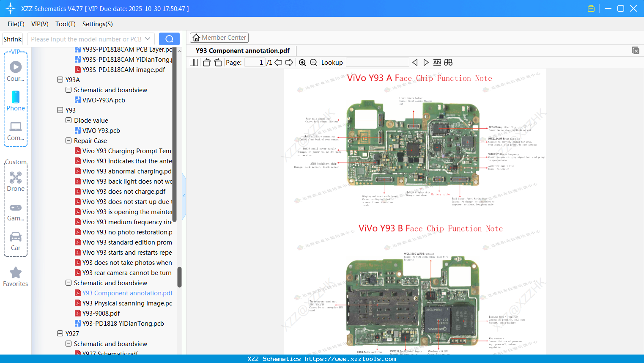The height and width of the screenshot is (363, 644).
Task: Zoom in on the PDF page
Action: (x=302, y=62)
